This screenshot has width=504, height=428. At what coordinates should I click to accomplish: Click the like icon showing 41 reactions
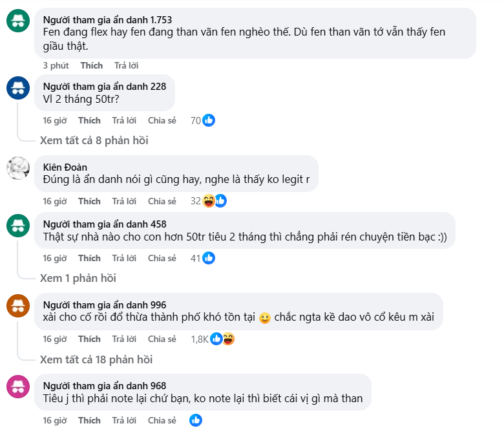pyautogui.click(x=208, y=258)
